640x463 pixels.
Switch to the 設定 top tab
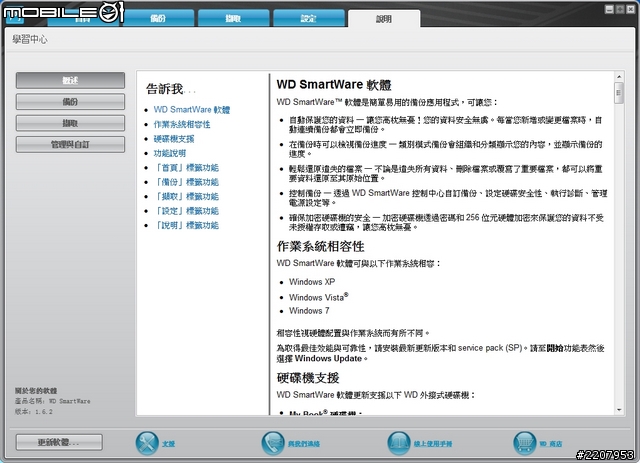(309, 18)
